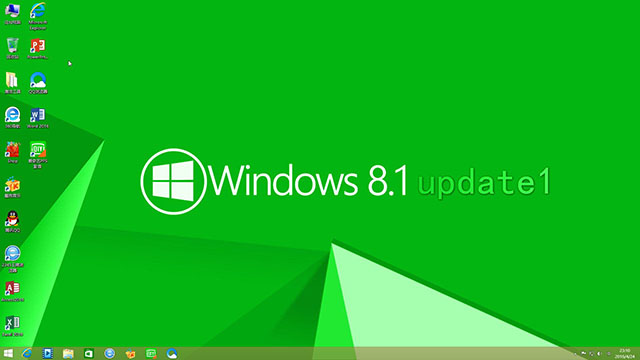The image size is (640, 360).
Task: Open the Internet Explorer desktop shortcut
Action: pos(38,16)
